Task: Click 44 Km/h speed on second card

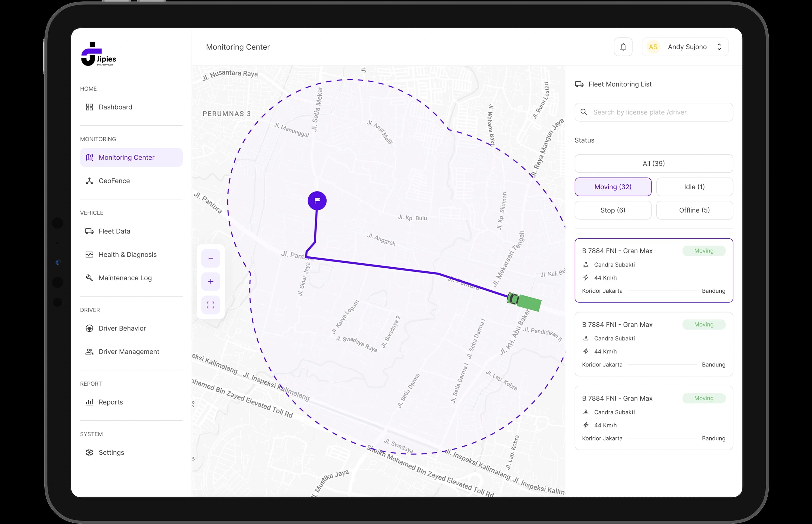Action: pos(605,351)
